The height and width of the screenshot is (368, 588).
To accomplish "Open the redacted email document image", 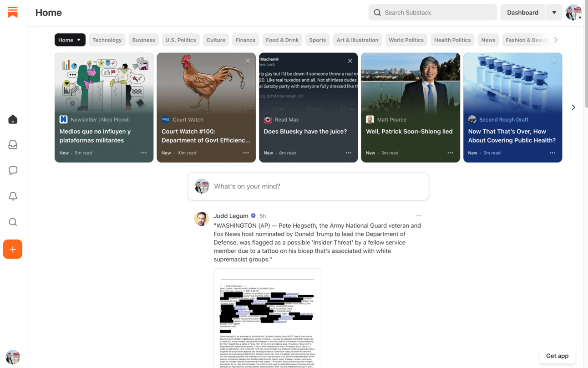I will tap(268, 318).
